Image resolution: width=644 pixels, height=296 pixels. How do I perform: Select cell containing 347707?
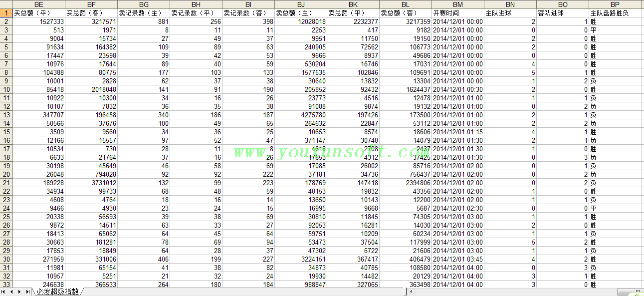[39, 115]
